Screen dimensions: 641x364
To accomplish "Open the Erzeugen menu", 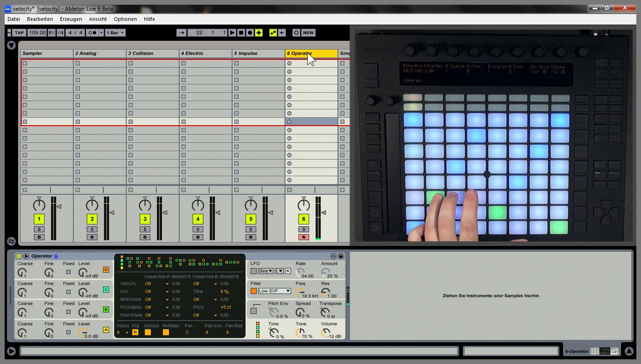I will (x=71, y=19).
